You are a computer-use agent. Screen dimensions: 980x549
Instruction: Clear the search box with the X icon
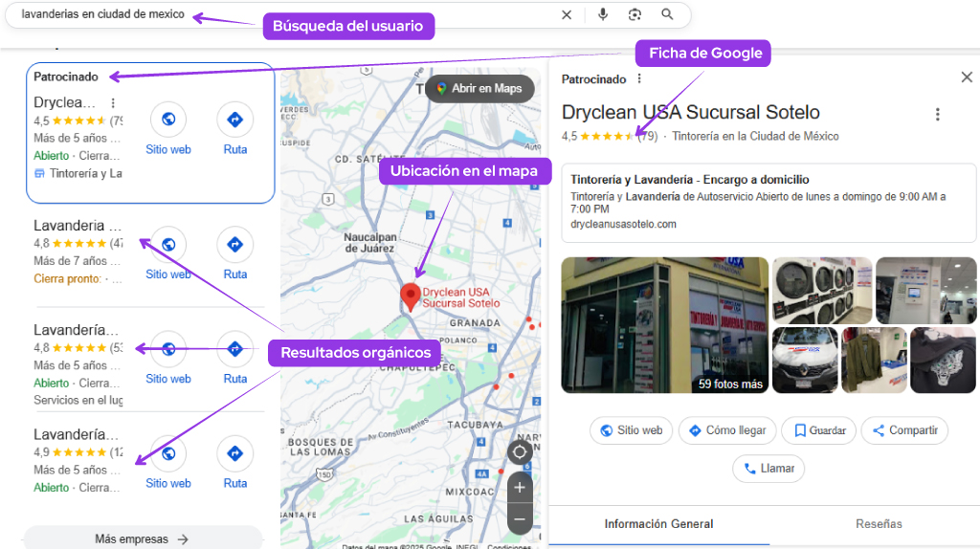click(567, 14)
